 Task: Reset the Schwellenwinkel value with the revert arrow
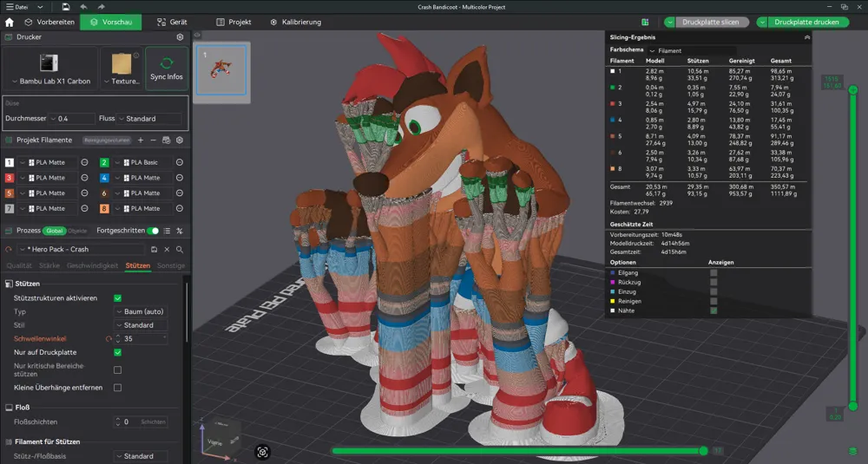click(108, 339)
